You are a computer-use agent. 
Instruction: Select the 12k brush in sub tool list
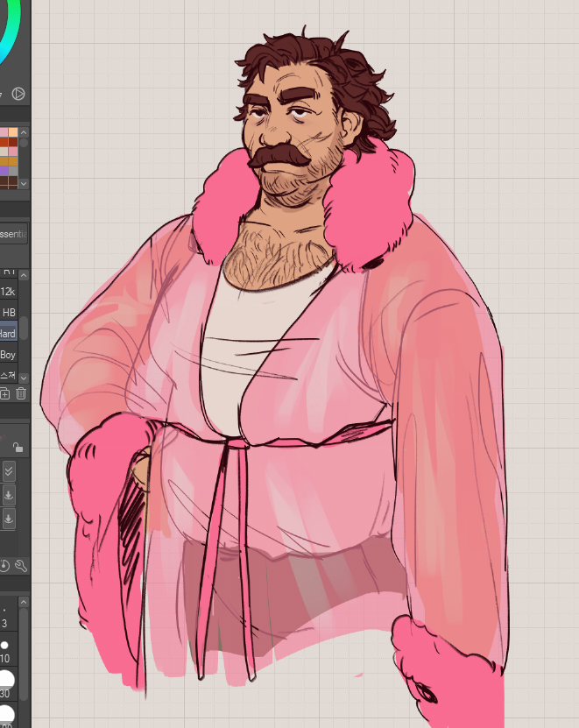coord(9,292)
